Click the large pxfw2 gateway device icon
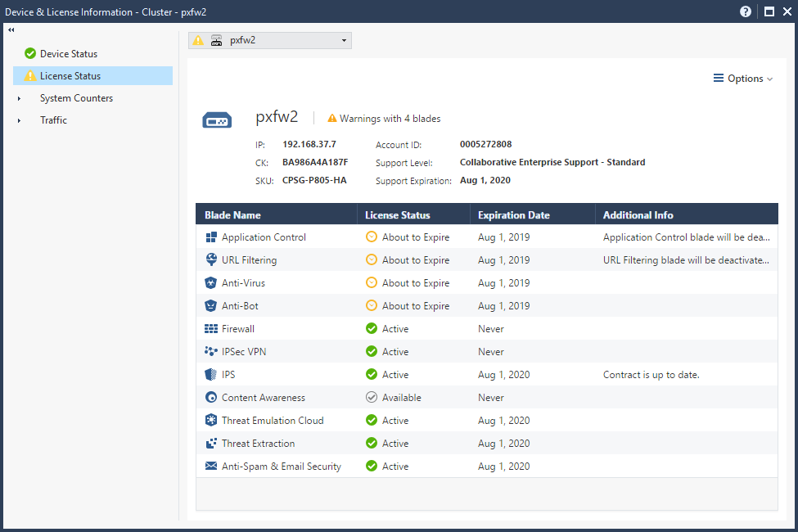798x532 pixels. click(x=217, y=120)
